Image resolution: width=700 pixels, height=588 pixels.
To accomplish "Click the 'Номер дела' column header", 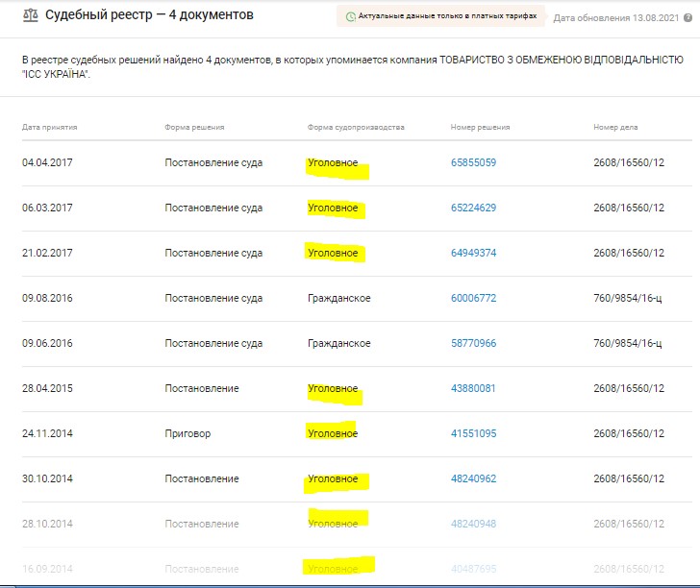I will click(615, 127).
